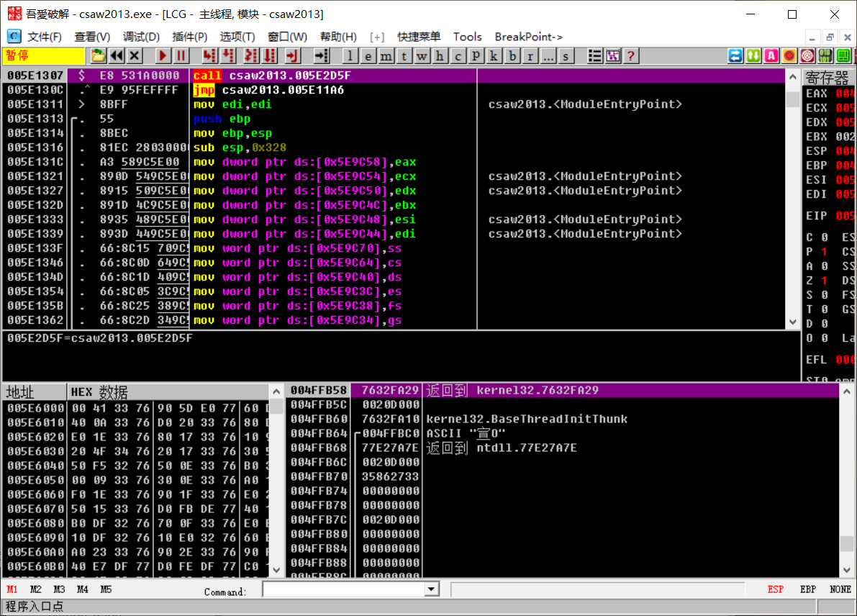Open the 快捷菜单 menu
Image resolution: width=857 pixels, height=616 pixels.
point(419,37)
